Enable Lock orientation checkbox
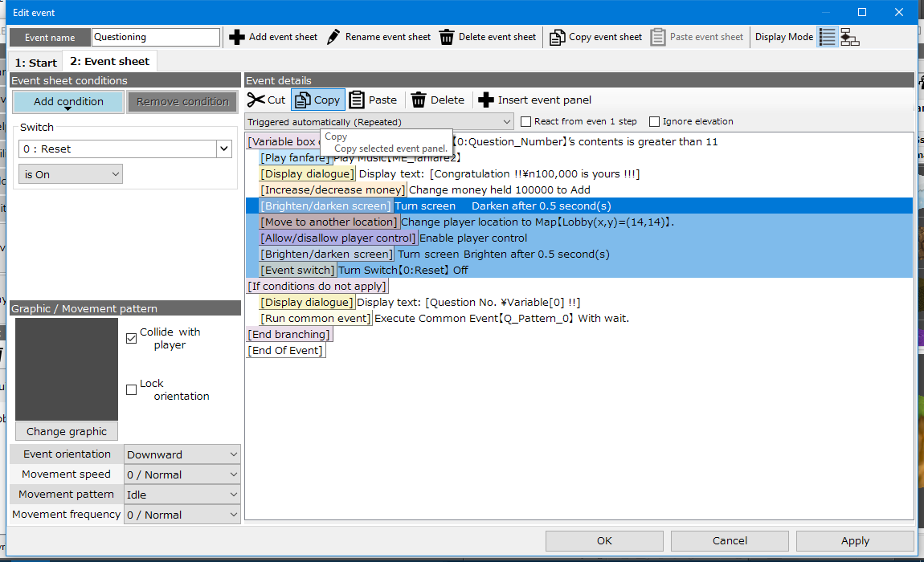Viewport: 924px width, 562px height. point(132,389)
